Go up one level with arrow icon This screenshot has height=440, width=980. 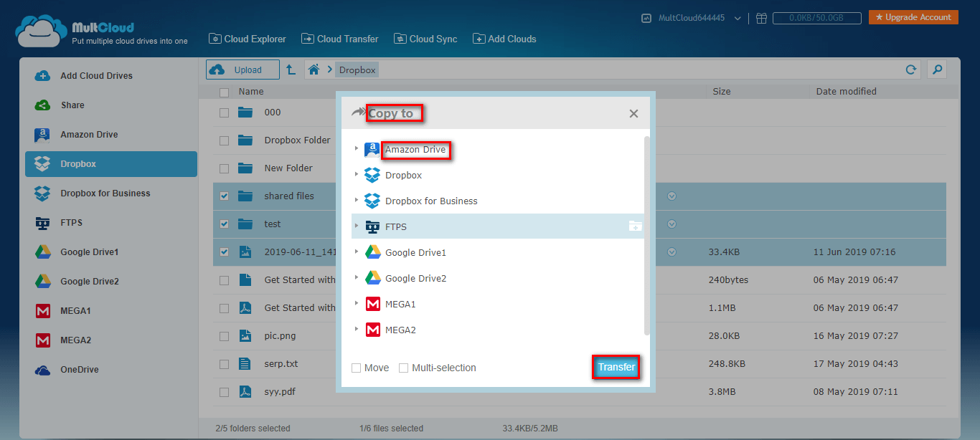click(x=291, y=70)
